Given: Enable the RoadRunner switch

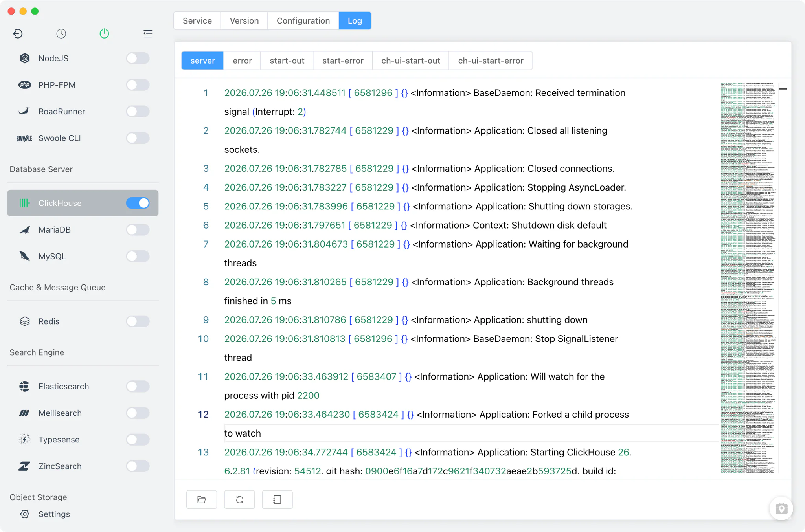Looking at the screenshot, I should click(x=138, y=112).
